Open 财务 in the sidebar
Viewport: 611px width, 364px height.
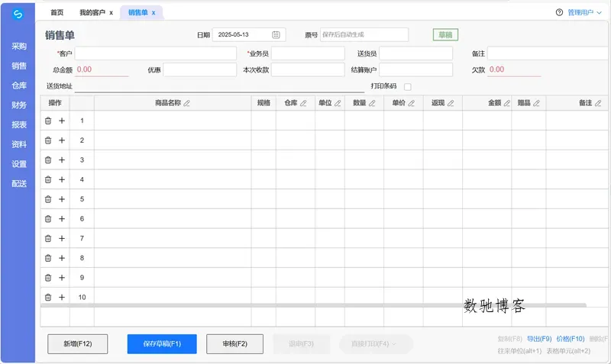point(18,105)
